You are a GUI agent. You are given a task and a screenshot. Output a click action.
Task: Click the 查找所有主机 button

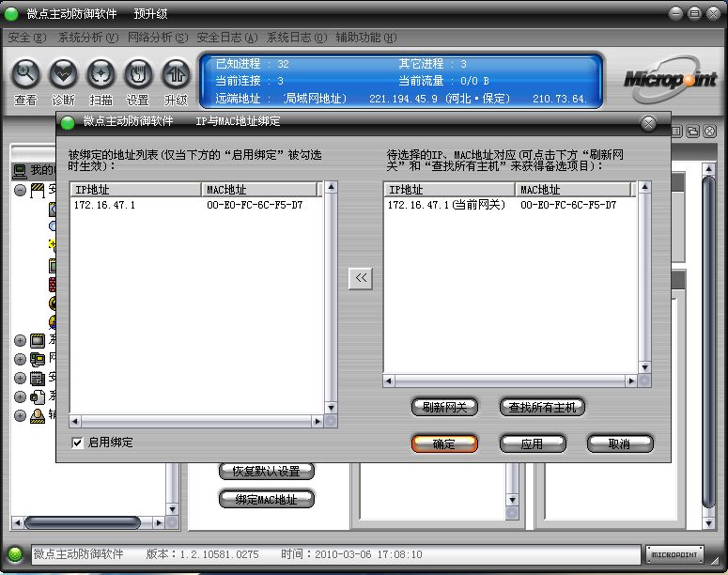tap(542, 408)
